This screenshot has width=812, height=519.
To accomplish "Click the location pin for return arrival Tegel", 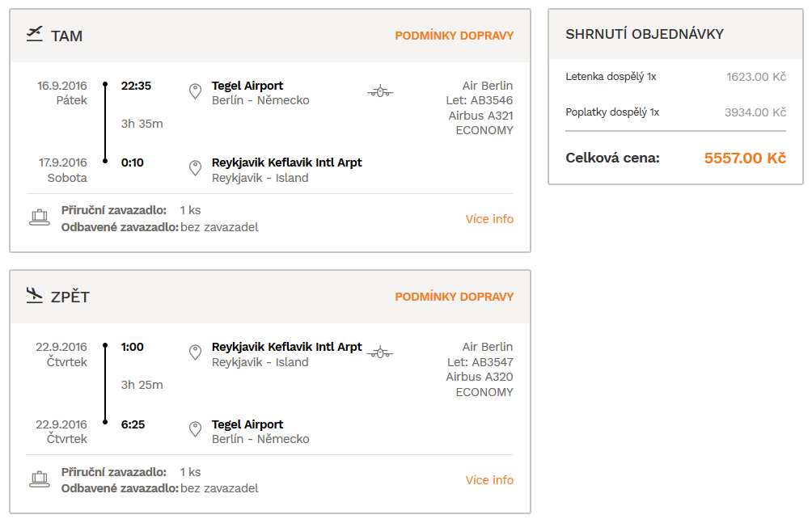I will pos(195,429).
